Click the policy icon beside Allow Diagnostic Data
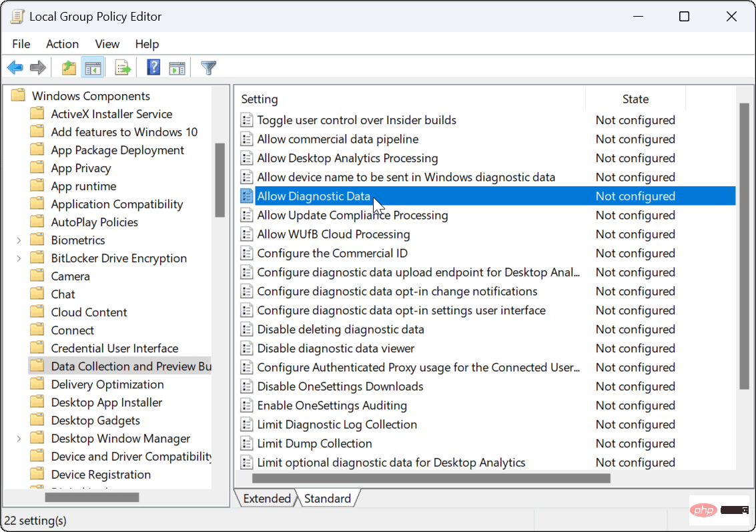This screenshot has width=756, height=532. tap(246, 196)
